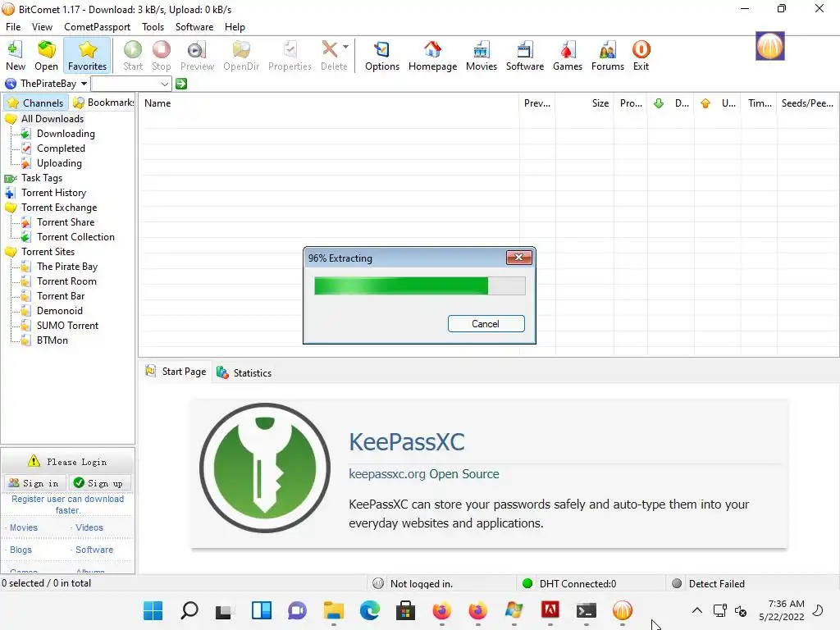
Task: Select All Downloads in the tree
Action: (x=52, y=119)
